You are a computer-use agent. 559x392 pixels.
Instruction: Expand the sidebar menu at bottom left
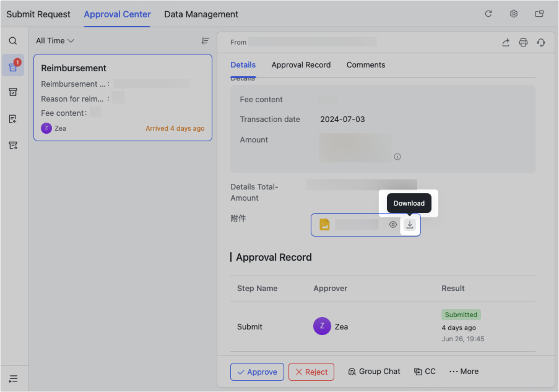tap(13, 378)
